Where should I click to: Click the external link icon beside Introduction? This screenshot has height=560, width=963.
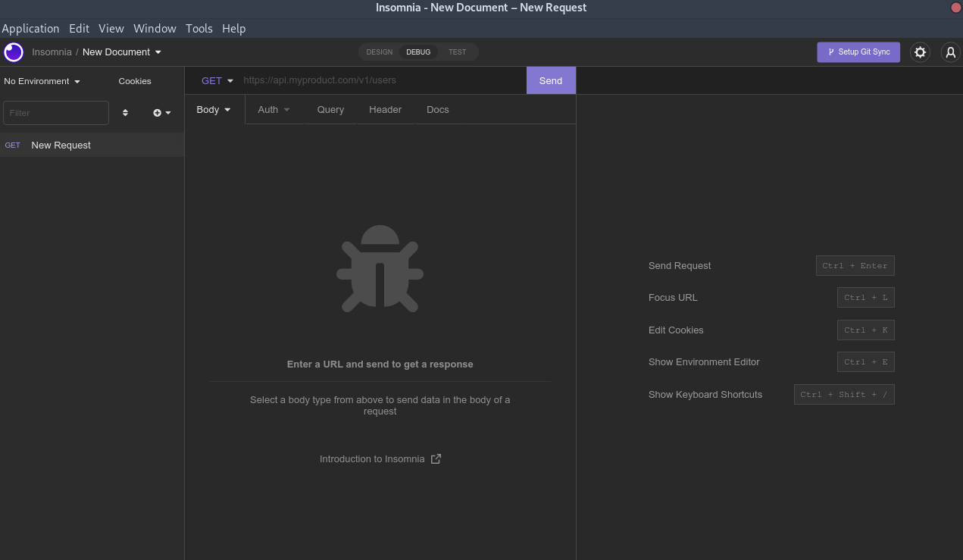pos(436,459)
